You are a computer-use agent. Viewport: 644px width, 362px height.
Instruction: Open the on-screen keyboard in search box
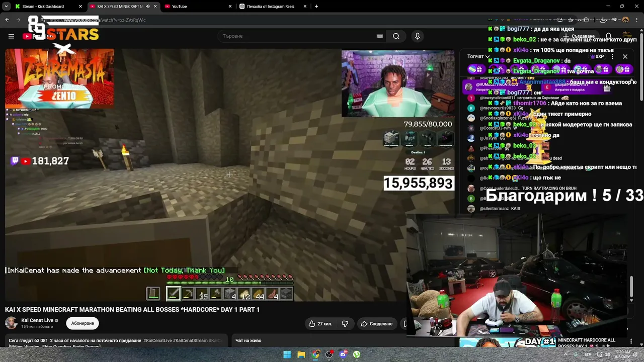380,36
